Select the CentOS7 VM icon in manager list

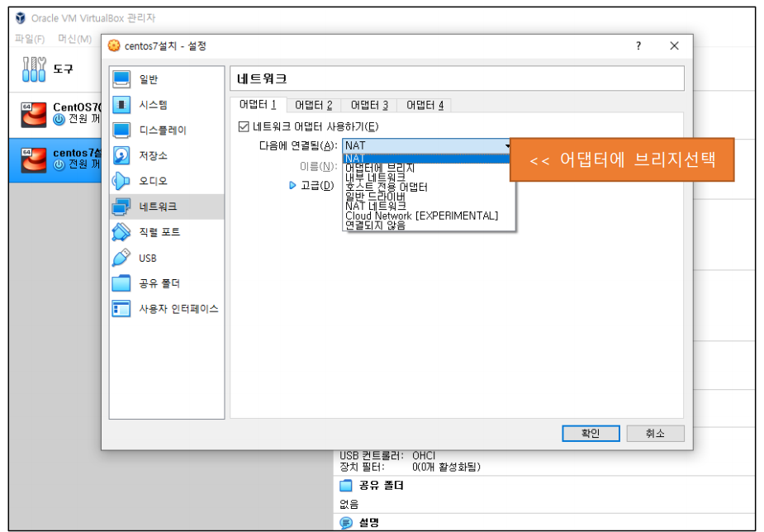pyautogui.click(x=34, y=115)
